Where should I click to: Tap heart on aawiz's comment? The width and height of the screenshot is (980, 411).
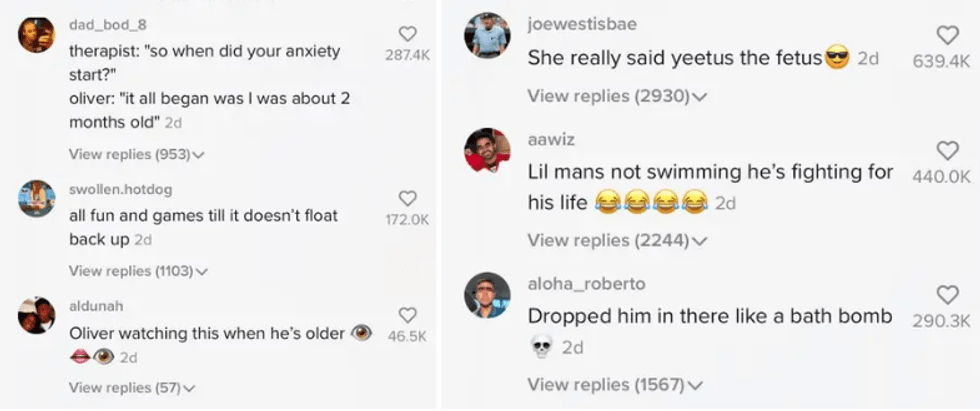[x=947, y=151]
